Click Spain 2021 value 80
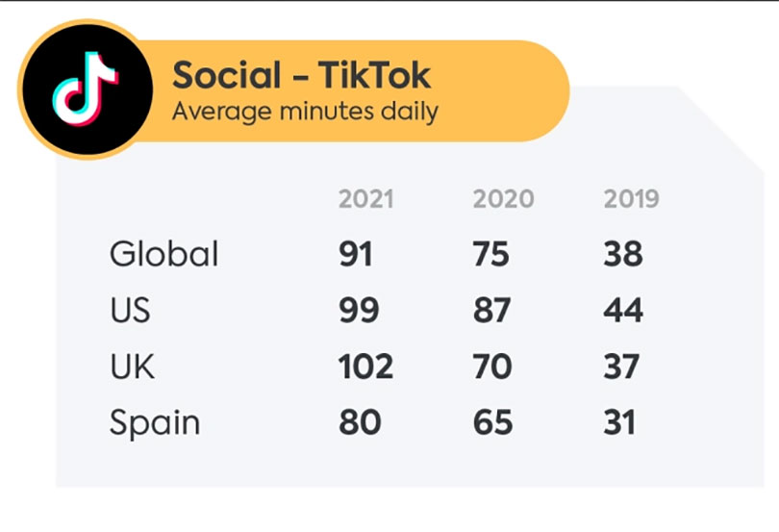 [360, 423]
